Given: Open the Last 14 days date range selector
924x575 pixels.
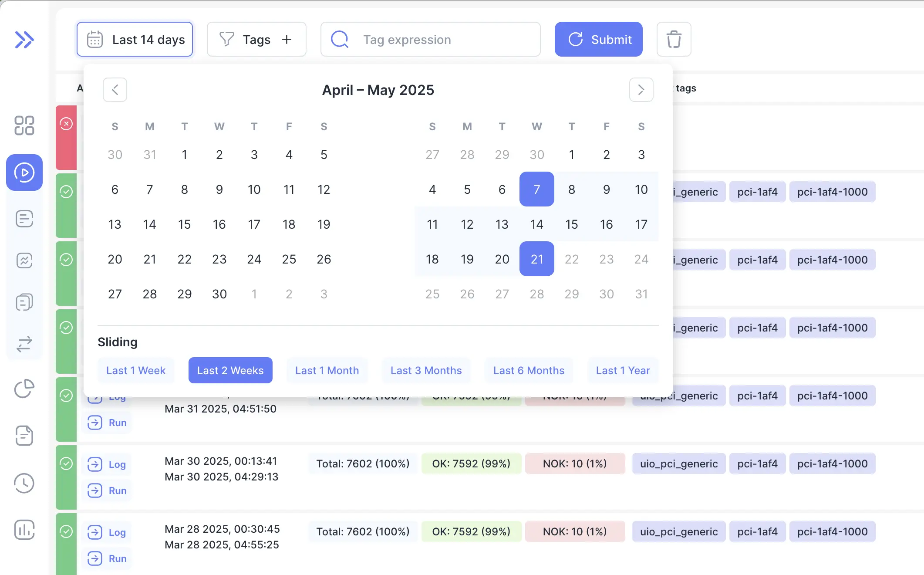Looking at the screenshot, I should [x=135, y=39].
